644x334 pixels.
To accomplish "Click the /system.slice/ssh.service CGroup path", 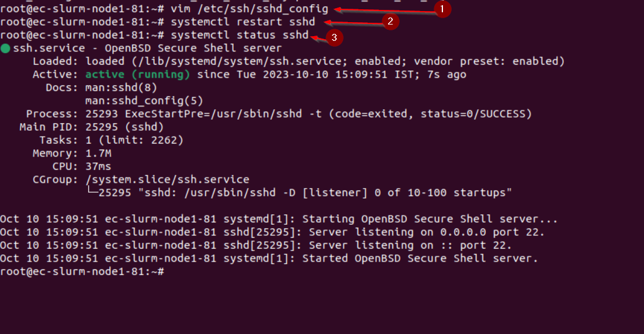I will coord(167,179).
